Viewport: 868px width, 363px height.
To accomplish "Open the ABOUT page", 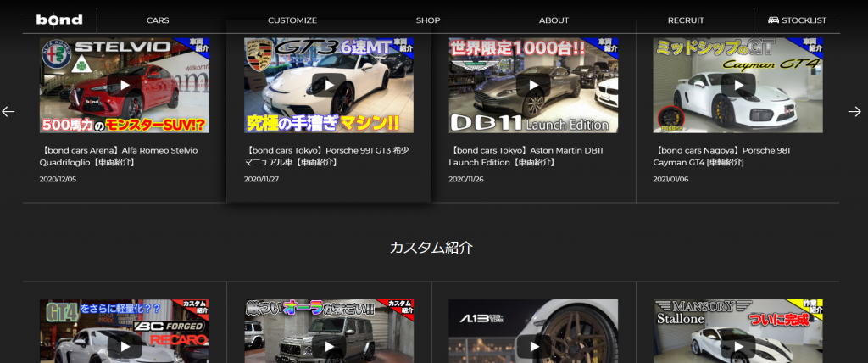I will pos(554,20).
